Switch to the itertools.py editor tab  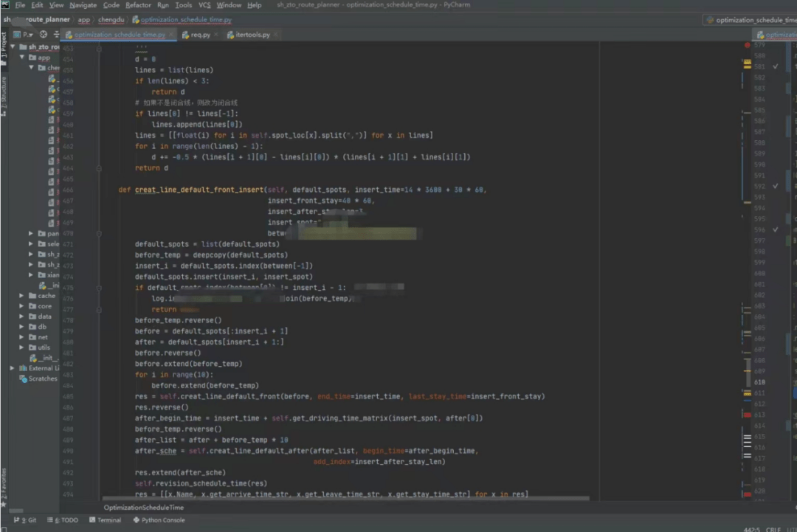252,35
